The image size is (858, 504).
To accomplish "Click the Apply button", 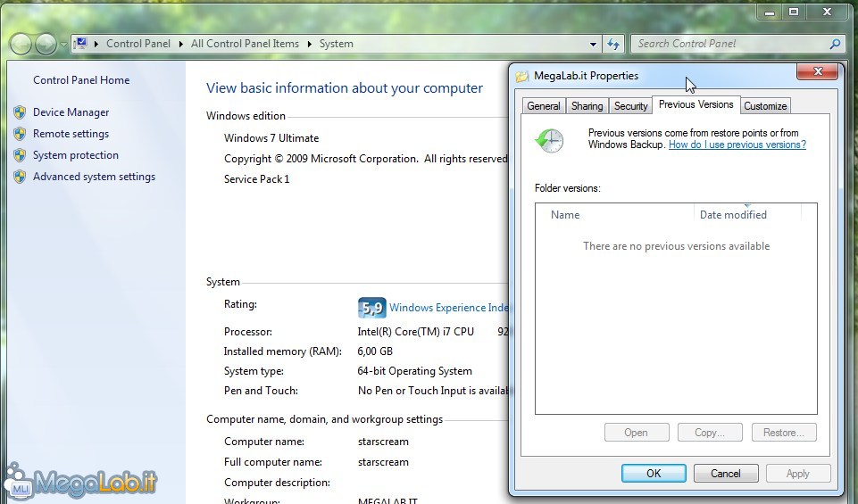I will (798, 474).
